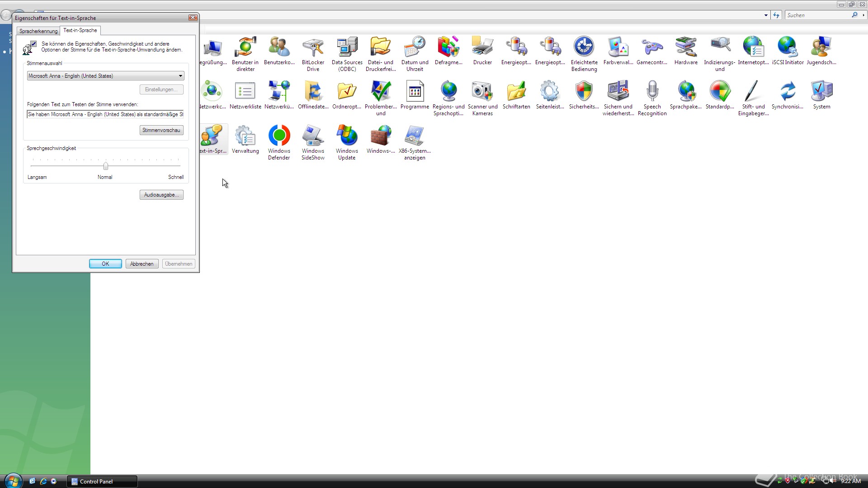The image size is (868, 488).
Task: Open Scanner und Kameras icon
Action: (x=482, y=98)
